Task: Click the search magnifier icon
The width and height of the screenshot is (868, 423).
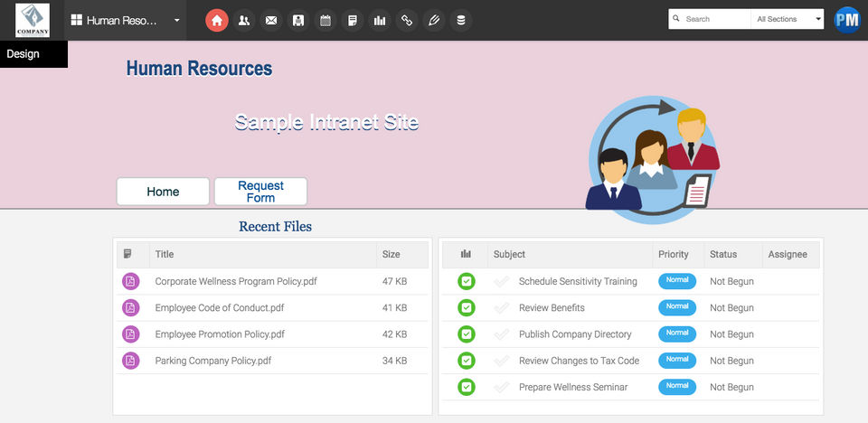Action: point(676,18)
